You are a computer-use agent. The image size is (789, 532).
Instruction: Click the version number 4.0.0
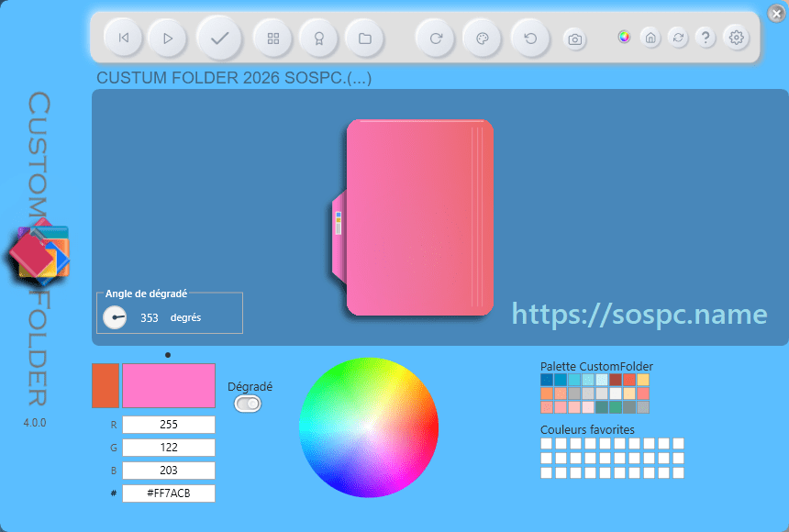tap(35, 423)
